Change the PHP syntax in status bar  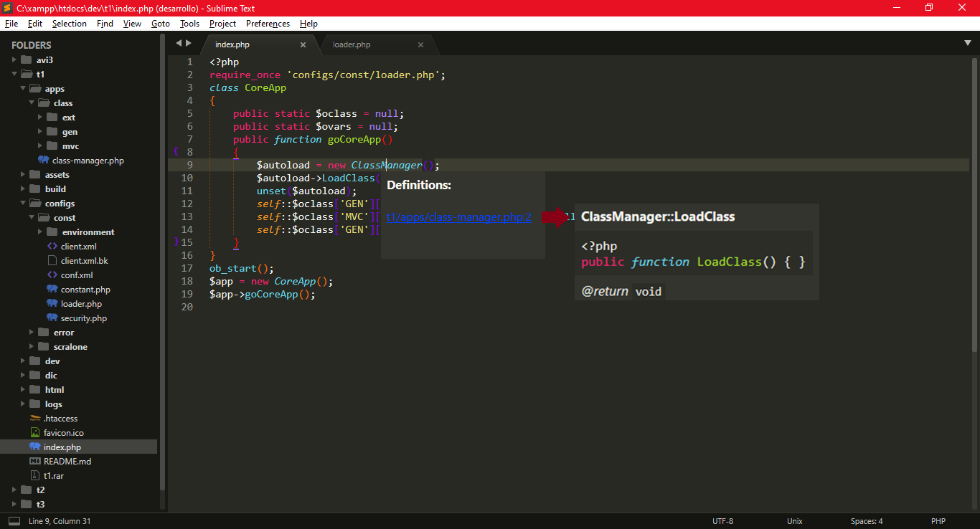coord(938,521)
